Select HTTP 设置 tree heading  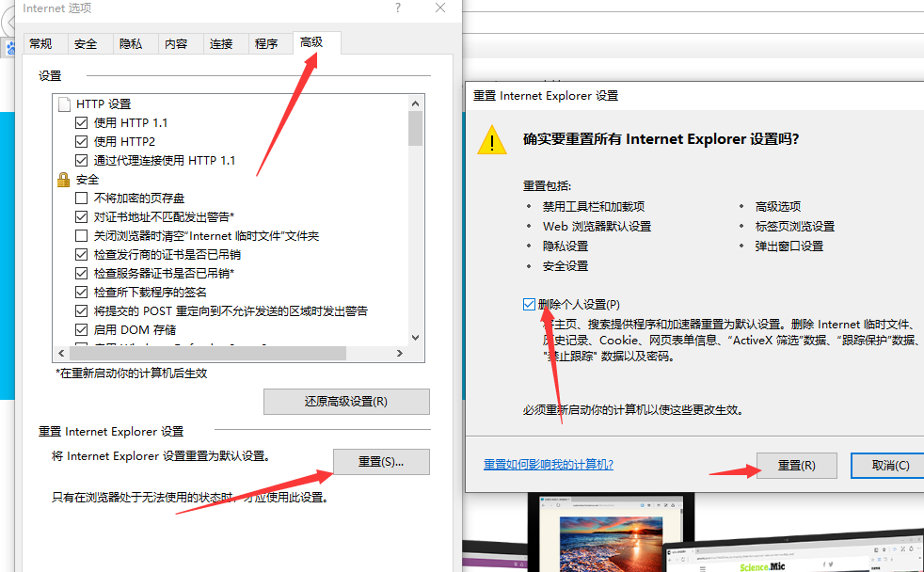104,104
